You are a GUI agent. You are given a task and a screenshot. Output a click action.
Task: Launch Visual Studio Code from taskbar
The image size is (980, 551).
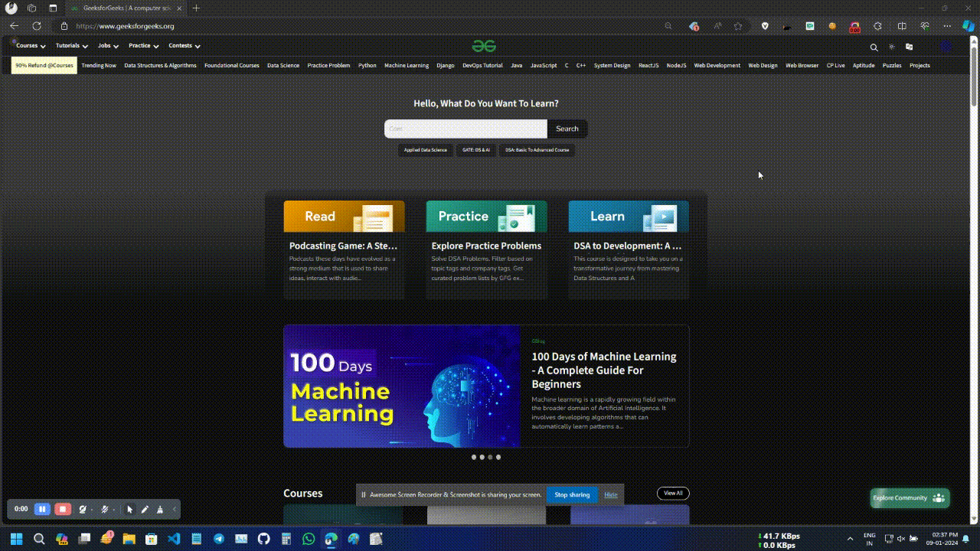tap(174, 539)
